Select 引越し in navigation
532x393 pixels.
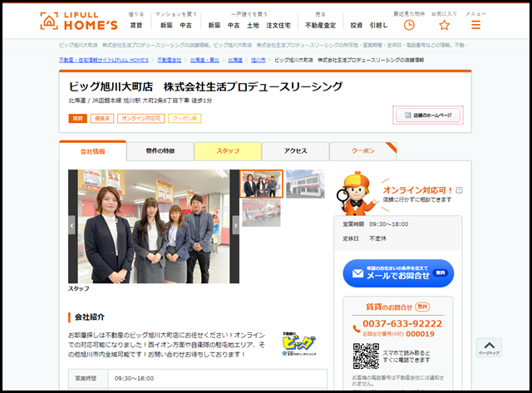(378, 25)
